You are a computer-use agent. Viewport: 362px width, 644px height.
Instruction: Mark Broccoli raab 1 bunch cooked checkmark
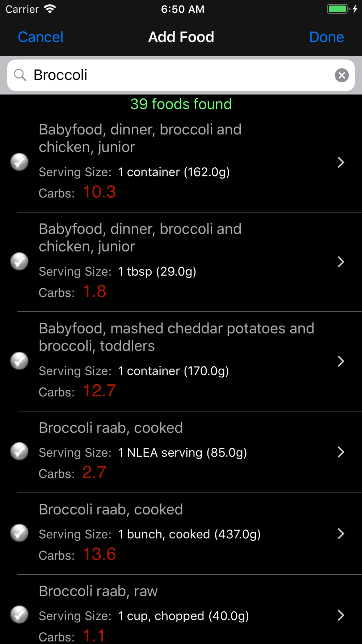[20, 533]
